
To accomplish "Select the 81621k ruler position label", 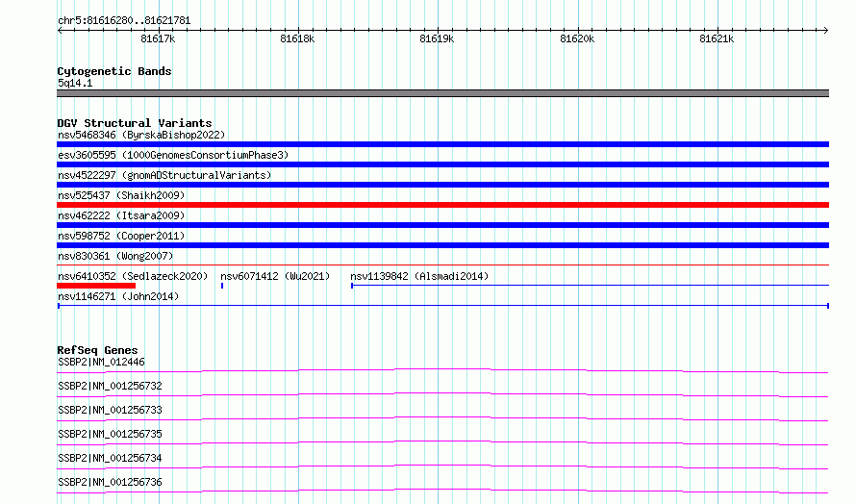I will point(717,38).
